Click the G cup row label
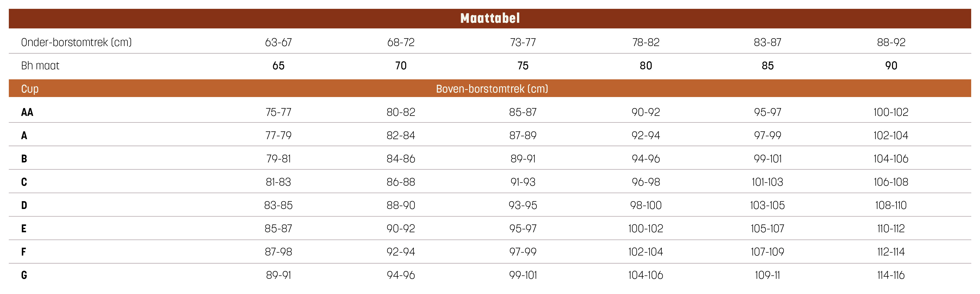This screenshot has width=980, height=294. 24,275
